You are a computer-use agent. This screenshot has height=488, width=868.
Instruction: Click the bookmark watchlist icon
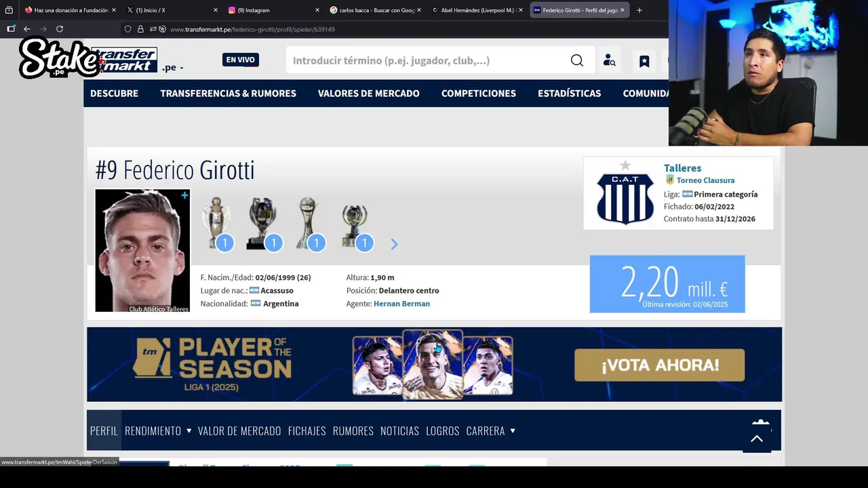tap(644, 61)
